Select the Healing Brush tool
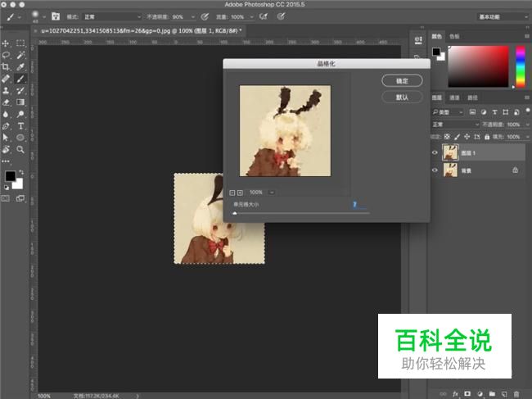532x399 pixels. [x=6, y=79]
